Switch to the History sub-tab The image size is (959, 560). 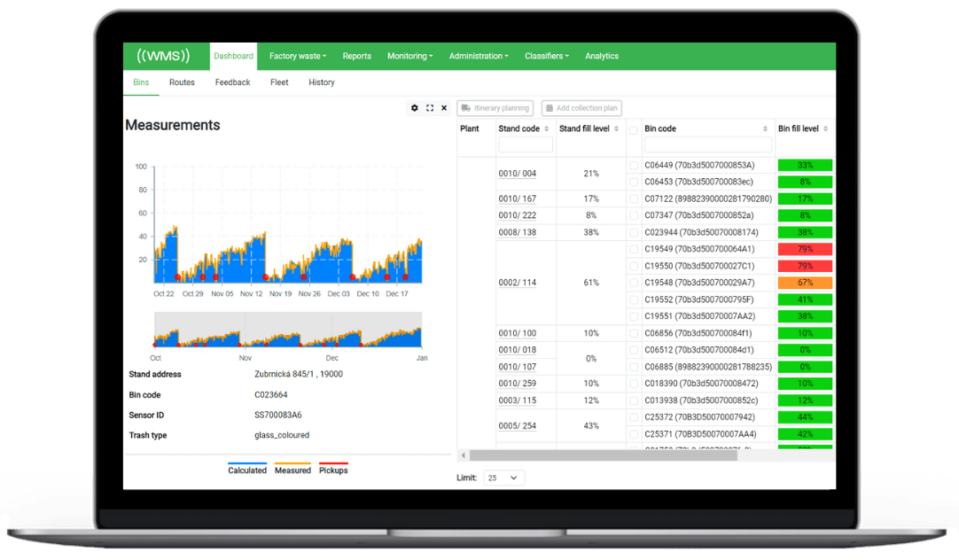click(322, 82)
